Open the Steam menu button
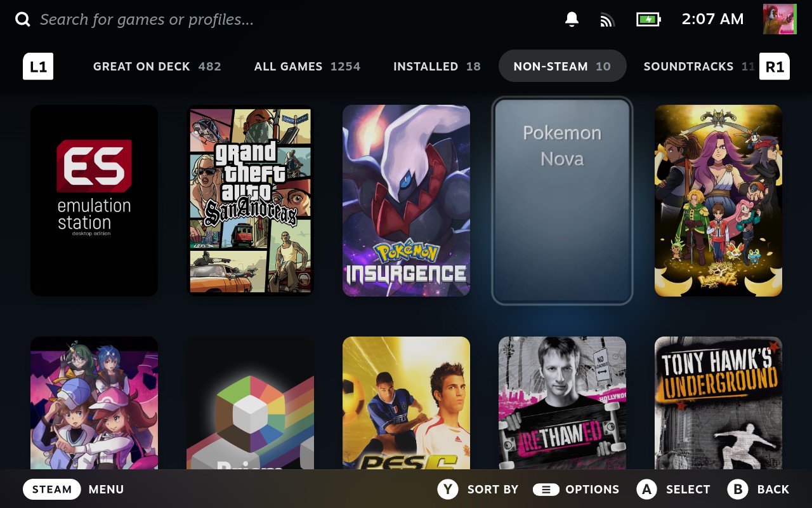This screenshot has height=508, width=812. pos(52,489)
